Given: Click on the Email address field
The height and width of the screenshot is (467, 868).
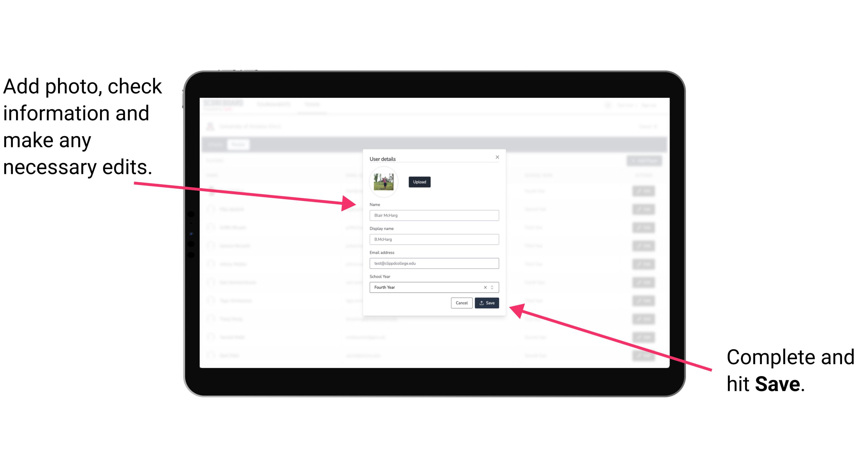Looking at the screenshot, I should [x=434, y=264].
